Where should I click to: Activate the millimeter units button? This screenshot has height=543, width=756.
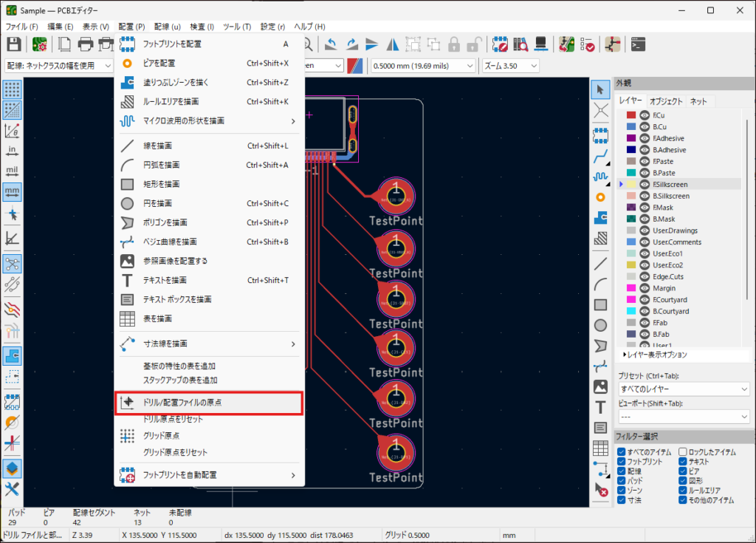click(12, 191)
